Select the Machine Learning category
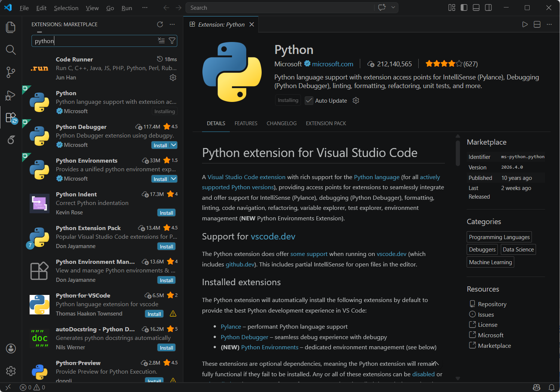The image size is (560, 392). 490,262
